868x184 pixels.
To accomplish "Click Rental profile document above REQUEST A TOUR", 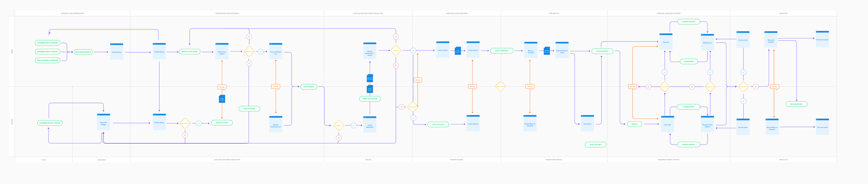I will 222,99.
